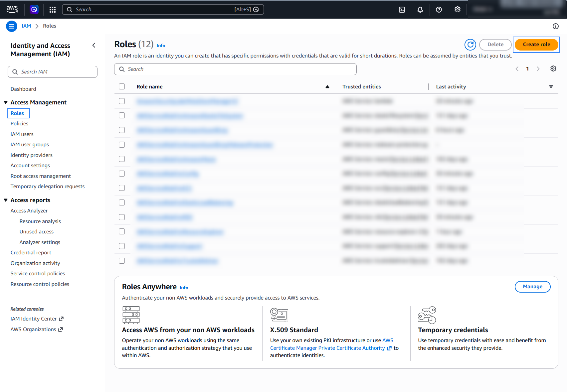Open AWS Certificate Manager Private CA link
Viewport: 567px width, 392px height.
click(331, 344)
